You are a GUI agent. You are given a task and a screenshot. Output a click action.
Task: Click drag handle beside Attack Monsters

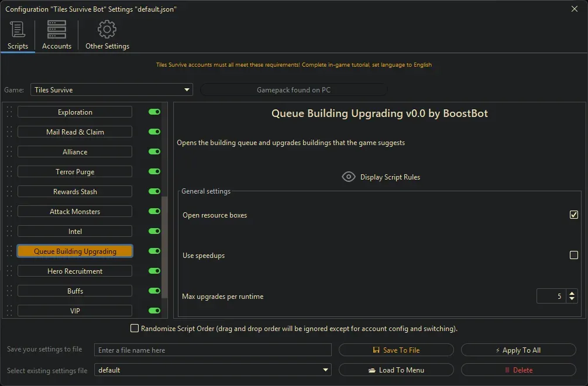pos(9,212)
